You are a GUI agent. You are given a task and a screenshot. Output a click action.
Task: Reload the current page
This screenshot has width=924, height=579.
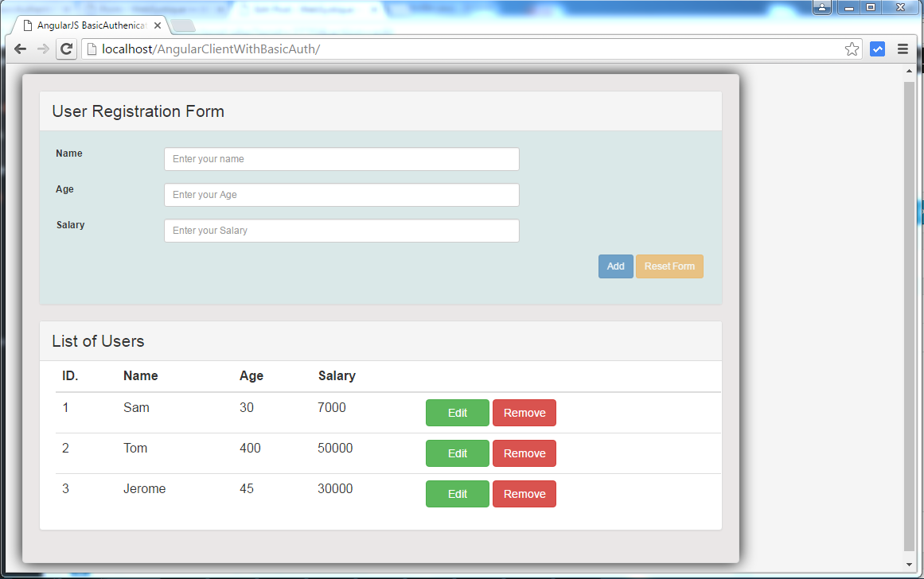coord(67,49)
